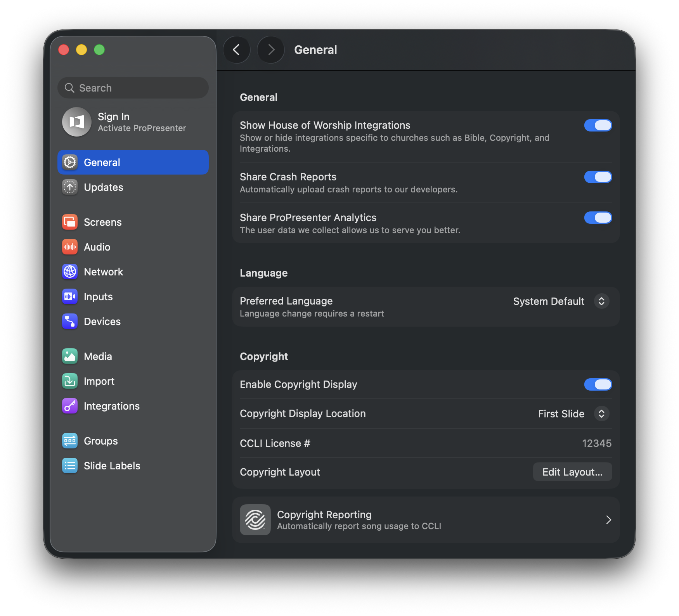Click the magnifying glass search icon
The image size is (679, 616).
69,88
